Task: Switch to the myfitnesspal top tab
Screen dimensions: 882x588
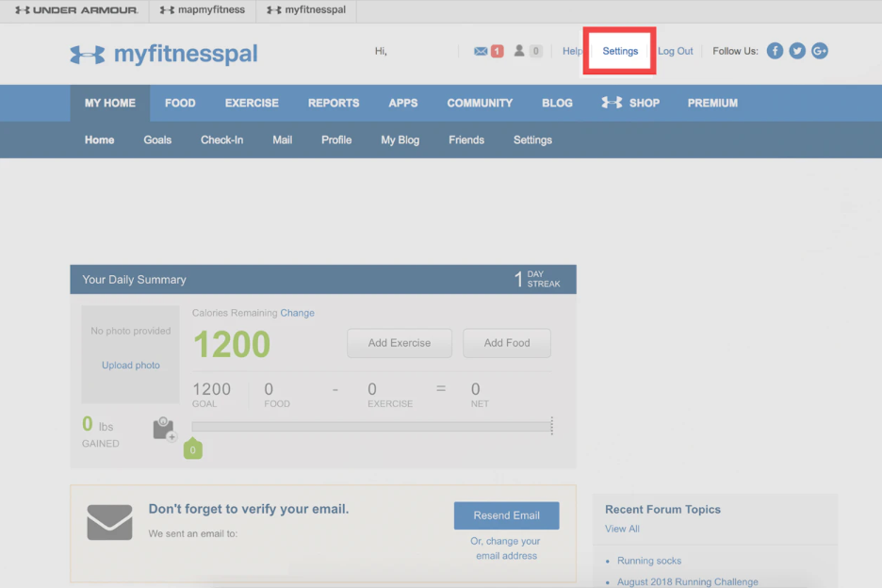Action: coord(306,10)
